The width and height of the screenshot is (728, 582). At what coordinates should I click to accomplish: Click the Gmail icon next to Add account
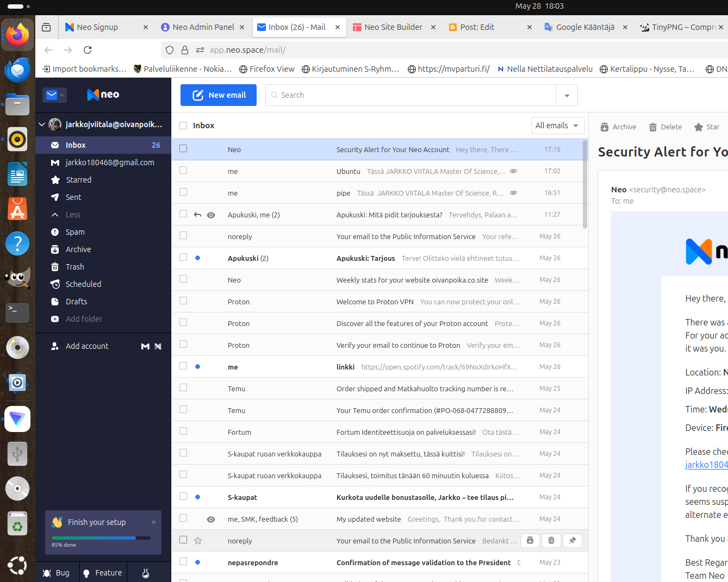145,346
